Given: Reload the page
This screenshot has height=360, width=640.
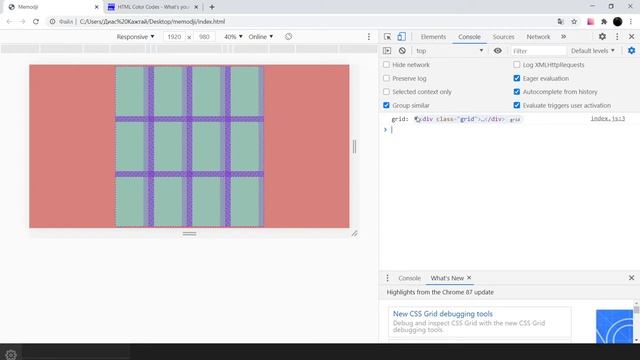Looking at the screenshot, I should point(36,22).
